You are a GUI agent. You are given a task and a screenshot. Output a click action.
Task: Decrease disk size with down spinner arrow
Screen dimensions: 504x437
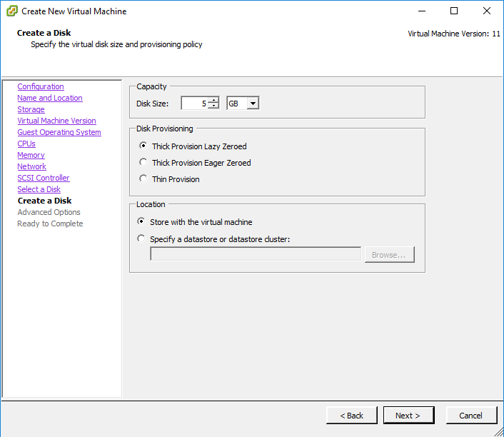click(x=213, y=106)
